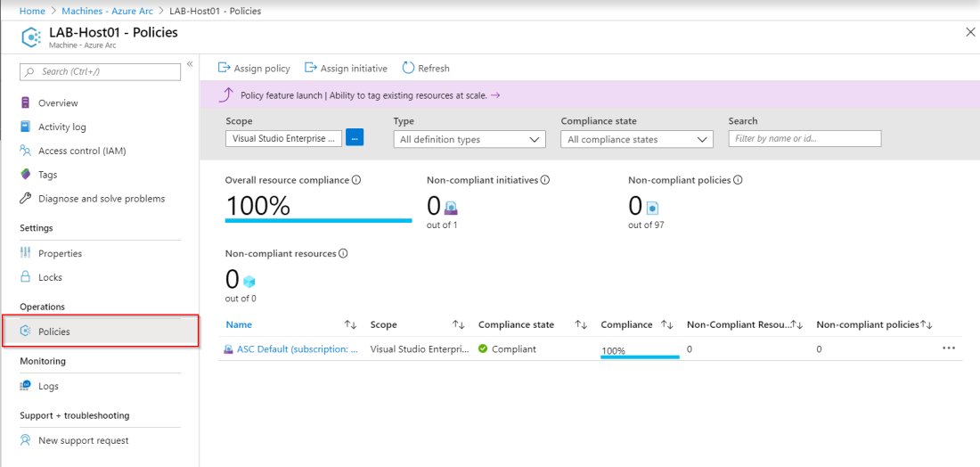Click the info icon beside Overall resource compliance

point(356,180)
